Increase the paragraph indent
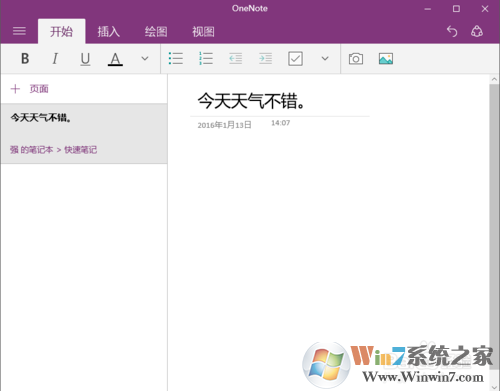This screenshot has width=500, height=391. point(265,59)
